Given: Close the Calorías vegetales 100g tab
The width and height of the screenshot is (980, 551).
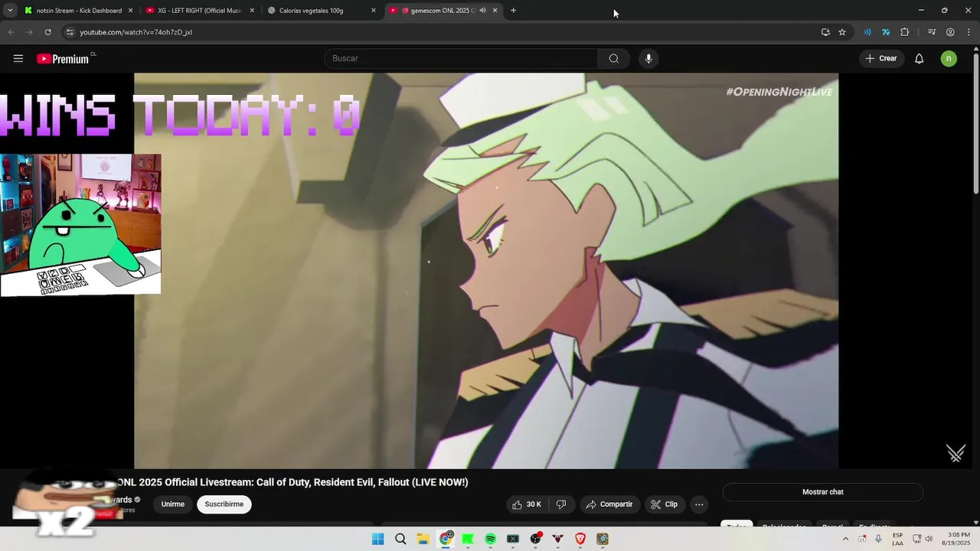Looking at the screenshot, I should coord(374,10).
